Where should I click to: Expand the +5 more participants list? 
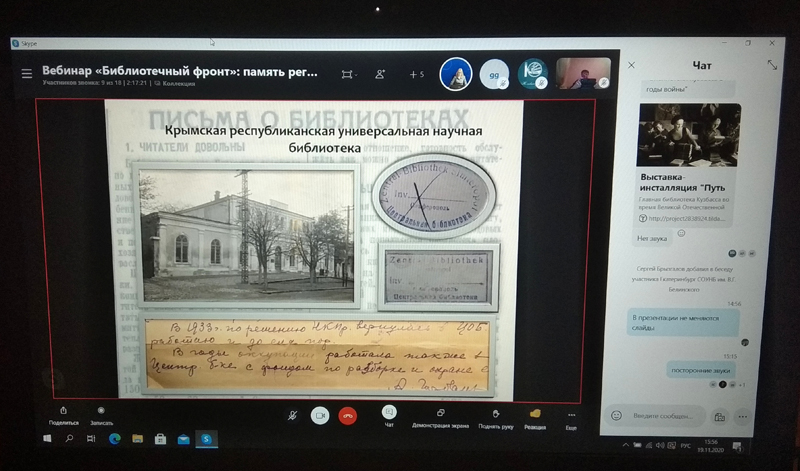416,74
